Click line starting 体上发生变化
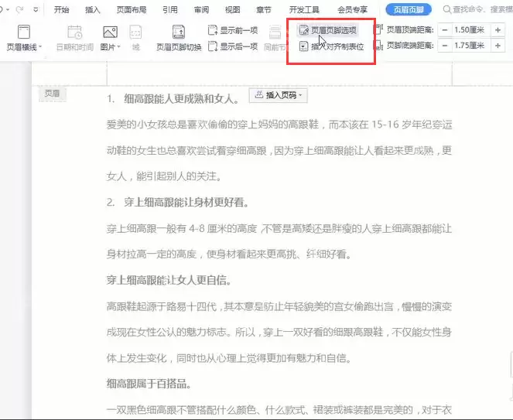 coord(229,358)
